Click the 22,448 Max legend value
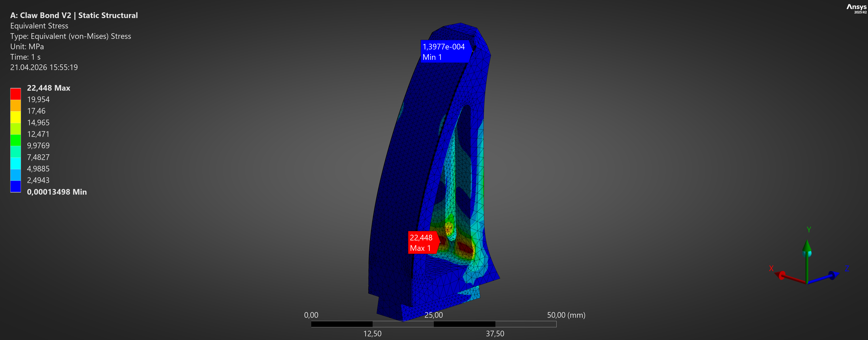Image resolution: width=868 pixels, height=340 pixels. (x=49, y=88)
